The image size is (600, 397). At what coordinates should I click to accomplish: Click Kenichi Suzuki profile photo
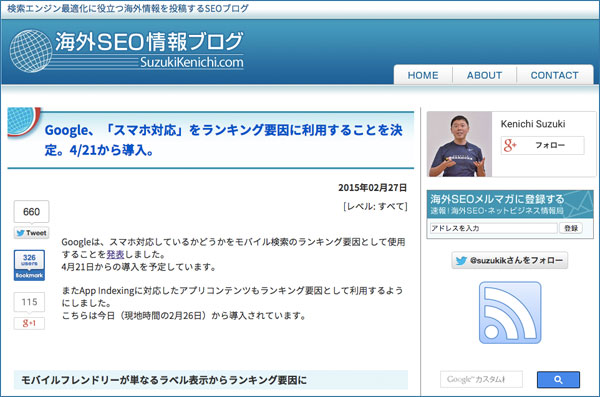[x=460, y=144]
